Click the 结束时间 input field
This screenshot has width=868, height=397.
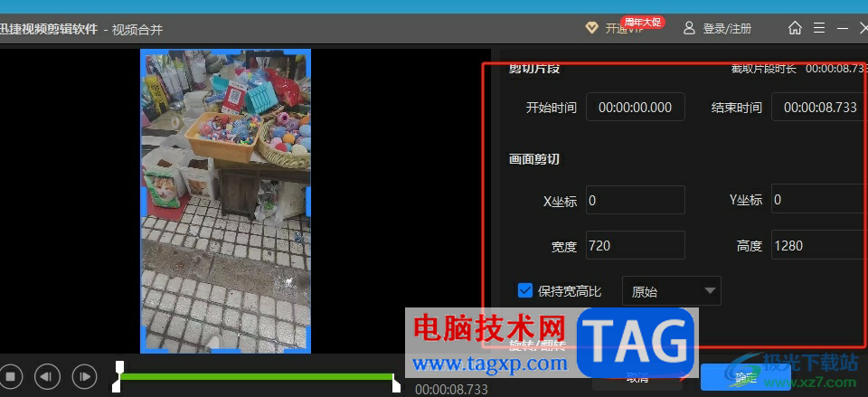click(x=819, y=107)
